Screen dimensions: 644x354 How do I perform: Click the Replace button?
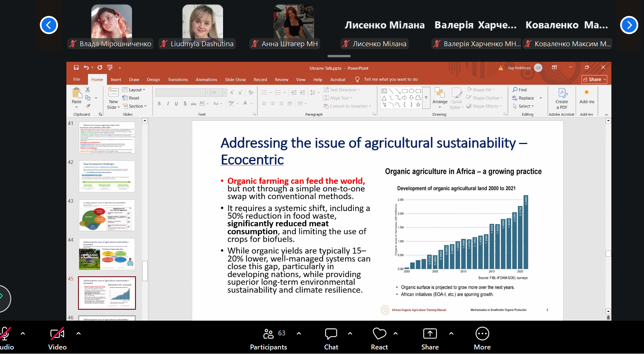click(x=523, y=98)
